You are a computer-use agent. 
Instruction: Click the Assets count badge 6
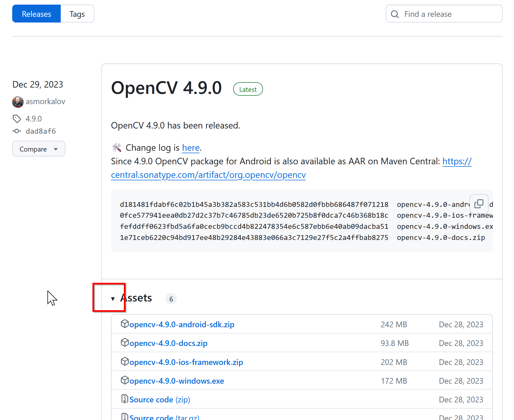pos(171,299)
